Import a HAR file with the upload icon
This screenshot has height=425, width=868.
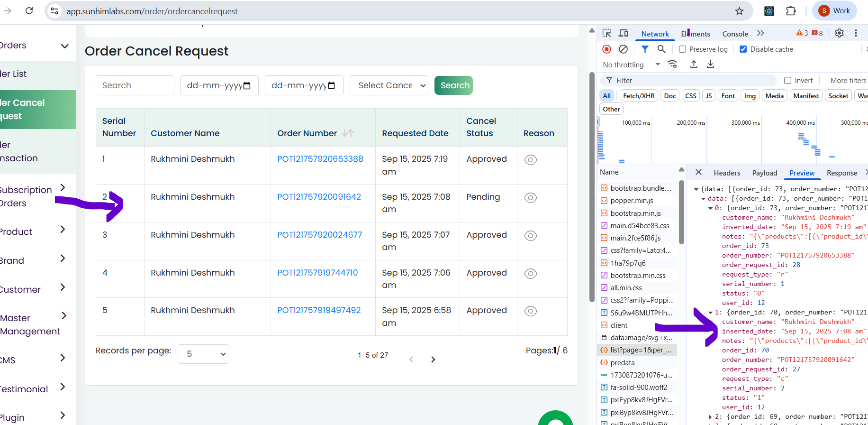tap(694, 64)
